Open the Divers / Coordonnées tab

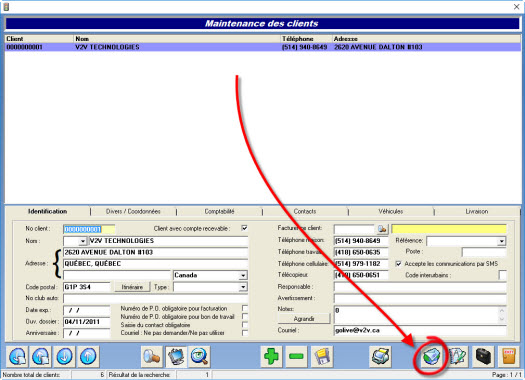[x=133, y=211]
